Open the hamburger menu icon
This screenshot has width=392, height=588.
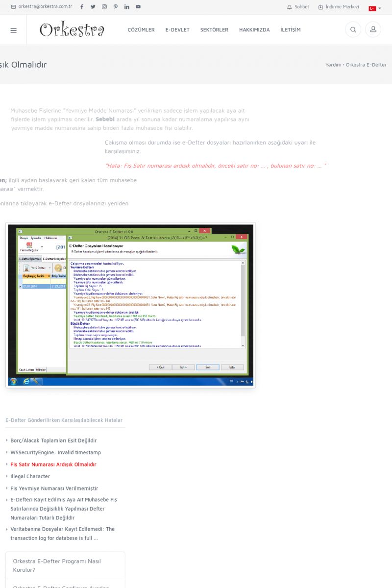tap(13, 30)
